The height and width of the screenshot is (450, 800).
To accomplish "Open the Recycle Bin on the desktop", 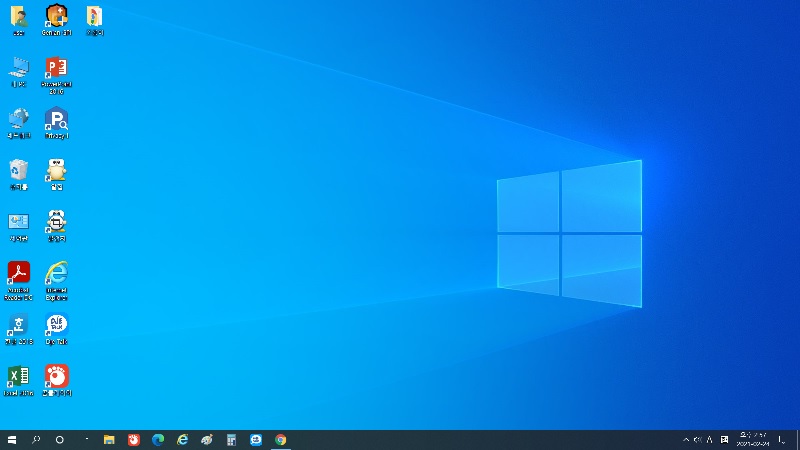I will coord(19,175).
